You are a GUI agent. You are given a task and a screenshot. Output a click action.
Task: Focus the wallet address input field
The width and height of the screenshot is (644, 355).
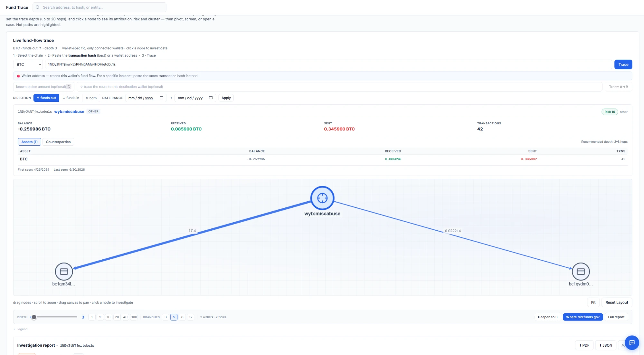328,64
